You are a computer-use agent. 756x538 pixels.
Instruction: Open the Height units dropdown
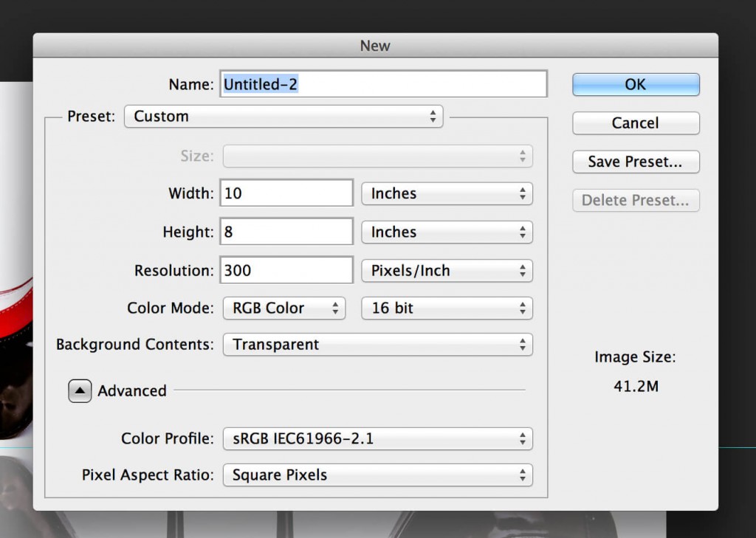pyautogui.click(x=447, y=232)
